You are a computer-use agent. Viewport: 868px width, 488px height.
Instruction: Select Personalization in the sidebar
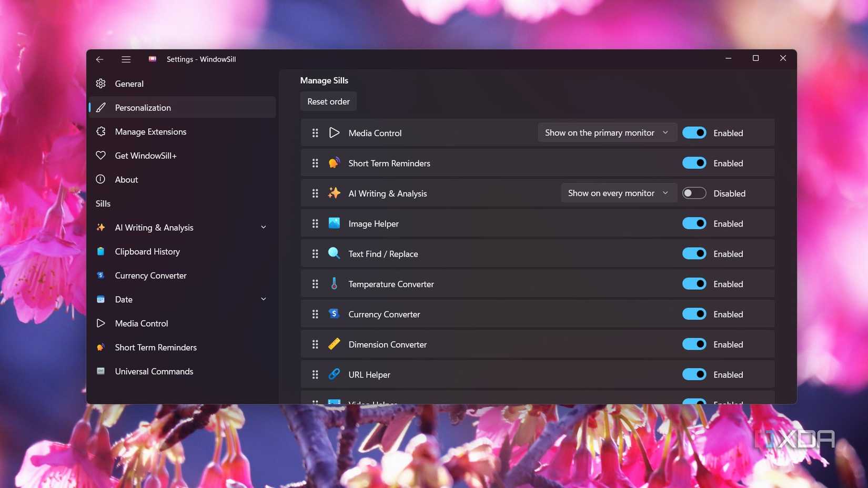pos(182,107)
